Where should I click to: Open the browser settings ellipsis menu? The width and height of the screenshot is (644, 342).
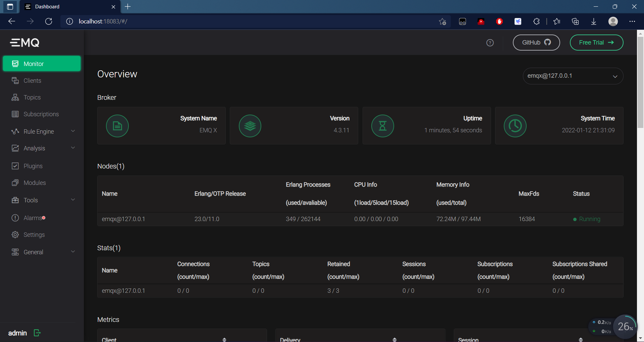click(x=632, y=21)
